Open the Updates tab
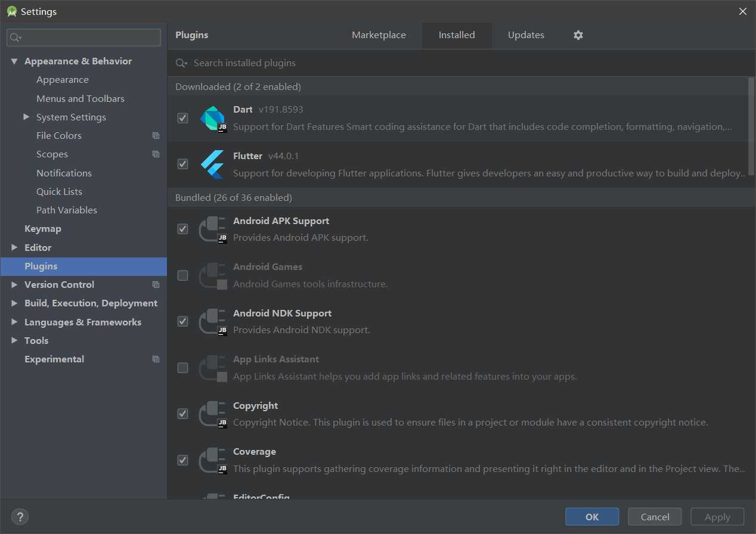This screenshot has width=756, height=534. coord(526,35)
